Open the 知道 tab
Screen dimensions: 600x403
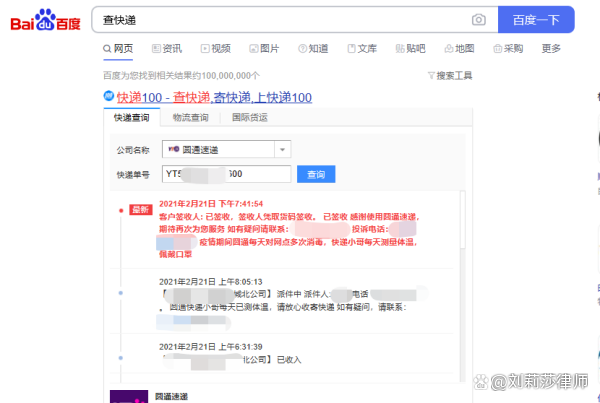313,49
